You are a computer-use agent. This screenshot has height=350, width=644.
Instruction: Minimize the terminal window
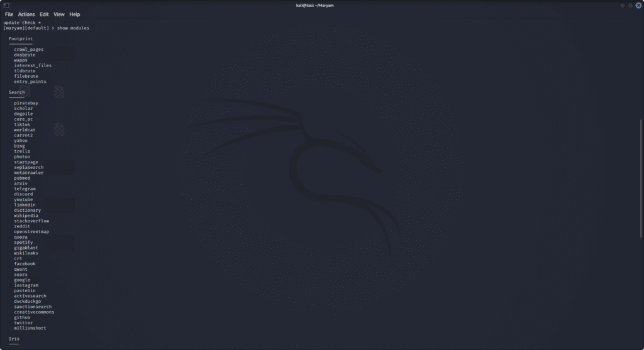point(623,5)
